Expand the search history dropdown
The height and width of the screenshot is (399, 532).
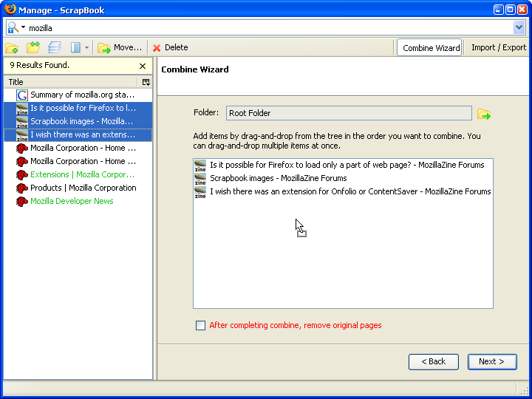click(x=519, y=27)
